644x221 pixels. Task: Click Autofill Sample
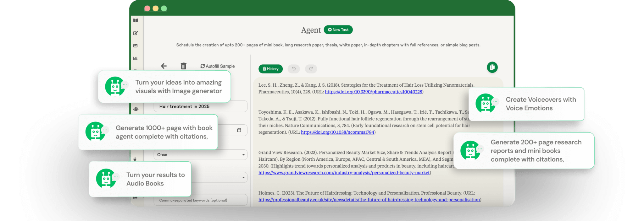(218, 66)
